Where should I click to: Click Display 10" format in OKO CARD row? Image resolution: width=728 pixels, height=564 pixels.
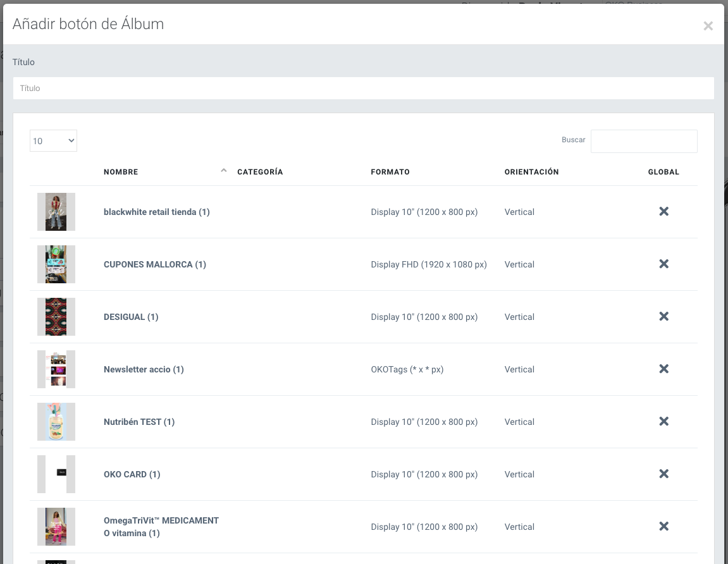pos(424,474)
